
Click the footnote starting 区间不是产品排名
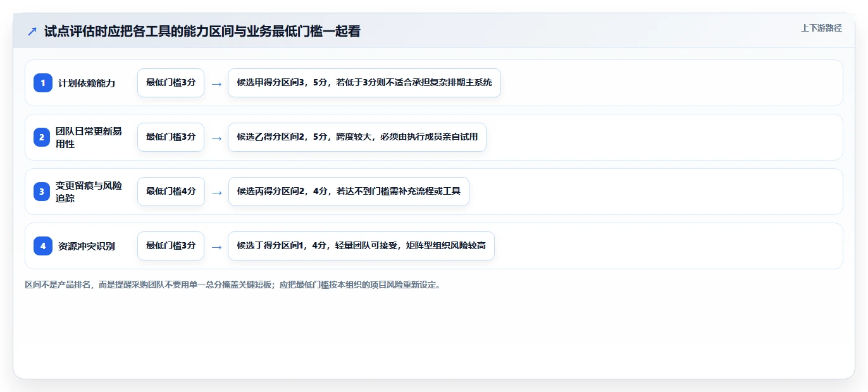pos(232,285)
